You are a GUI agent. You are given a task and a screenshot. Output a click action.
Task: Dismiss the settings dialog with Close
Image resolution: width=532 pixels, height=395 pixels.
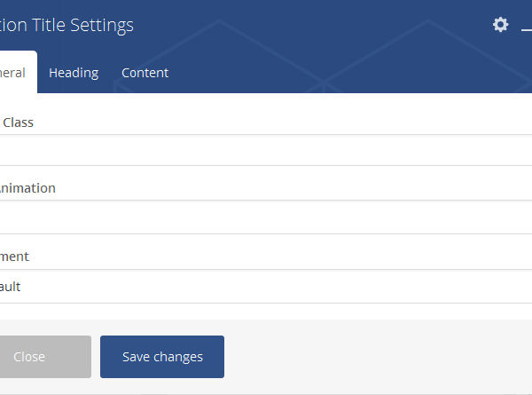pyautogui.click(x=43, y=357)
